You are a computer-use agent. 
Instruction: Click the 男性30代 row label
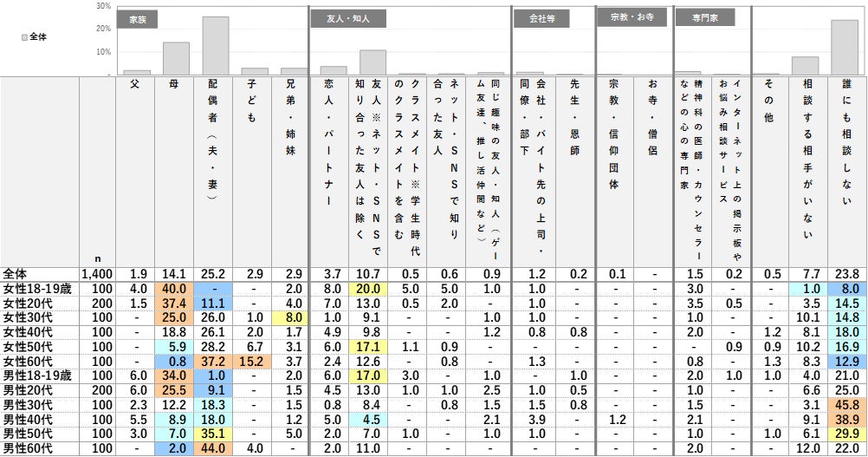(28, 405)
